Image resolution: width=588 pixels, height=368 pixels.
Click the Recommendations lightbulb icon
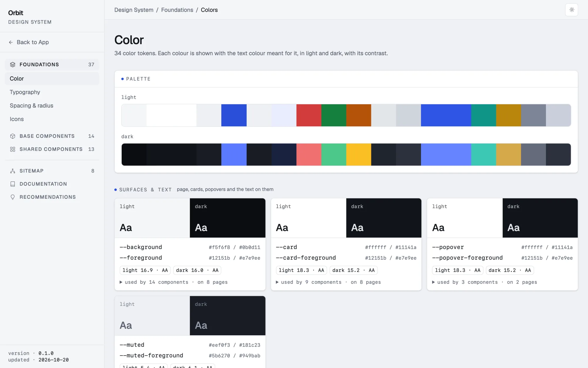[x=13, y=197]
